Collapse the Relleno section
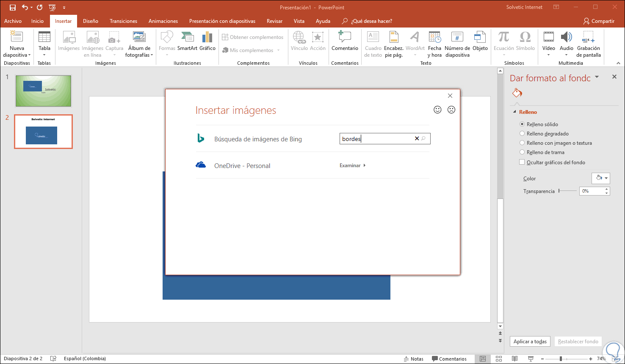This screenshot has width=625, height=364. tap(514, 112)
